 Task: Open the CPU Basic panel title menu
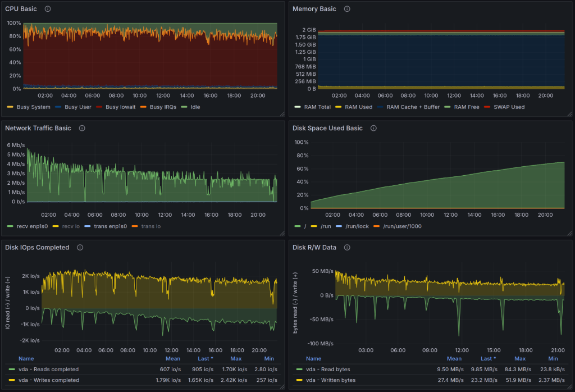click(22, 9)
